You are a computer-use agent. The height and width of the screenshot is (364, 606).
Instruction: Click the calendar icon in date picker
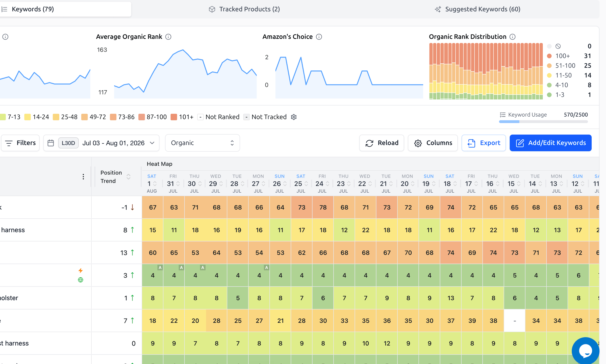51,143
